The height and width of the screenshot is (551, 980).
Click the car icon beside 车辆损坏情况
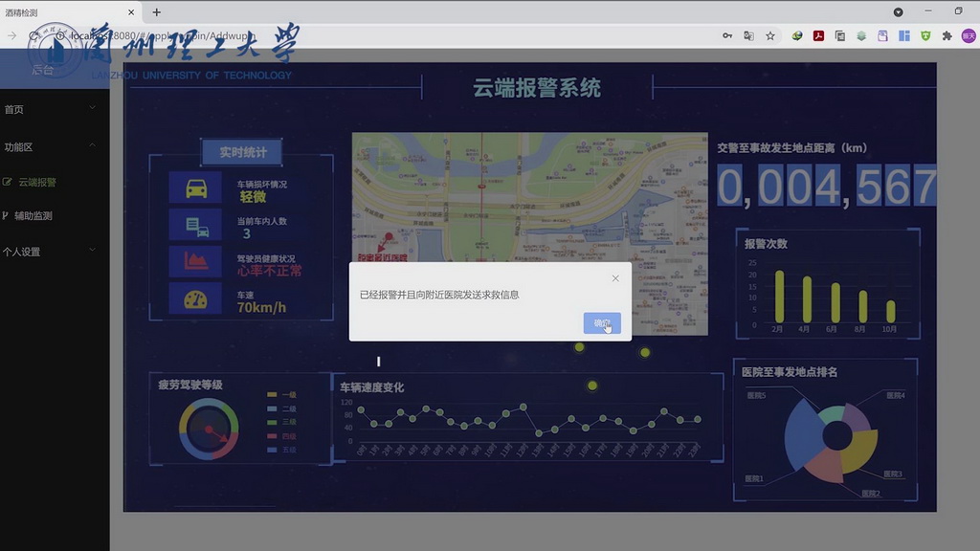coord(196,187)
